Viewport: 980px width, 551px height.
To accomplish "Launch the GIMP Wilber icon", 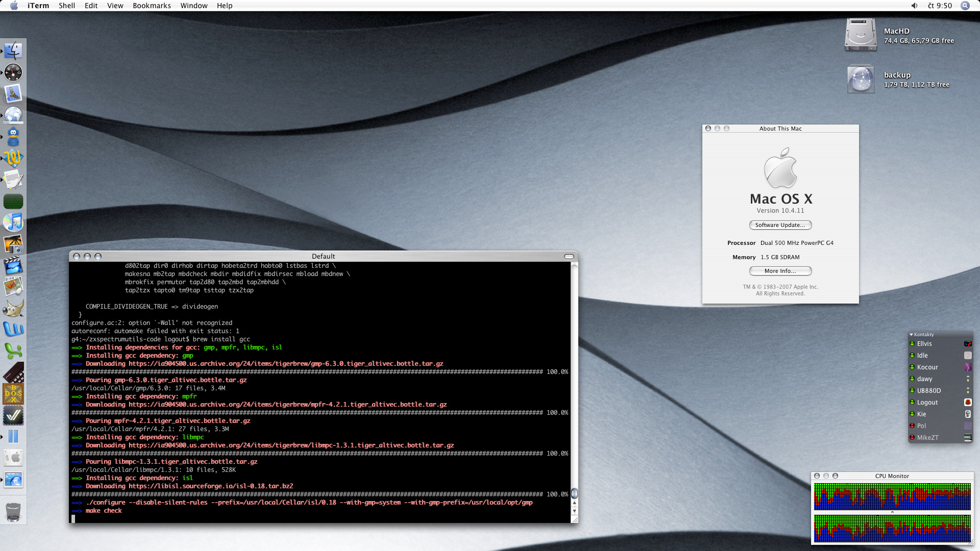I will (x=13, y=309).
